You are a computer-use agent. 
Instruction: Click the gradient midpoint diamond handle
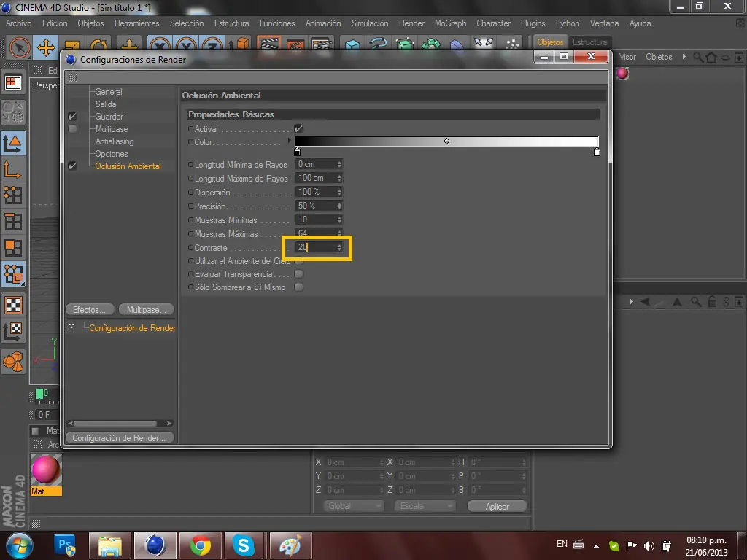click(446, 141)
